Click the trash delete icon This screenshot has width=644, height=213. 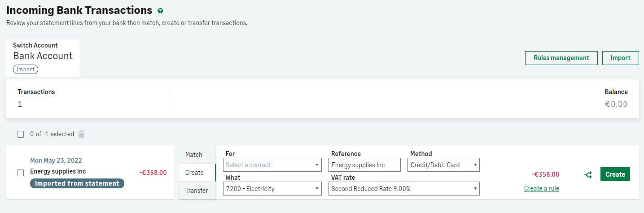(81, 134)
